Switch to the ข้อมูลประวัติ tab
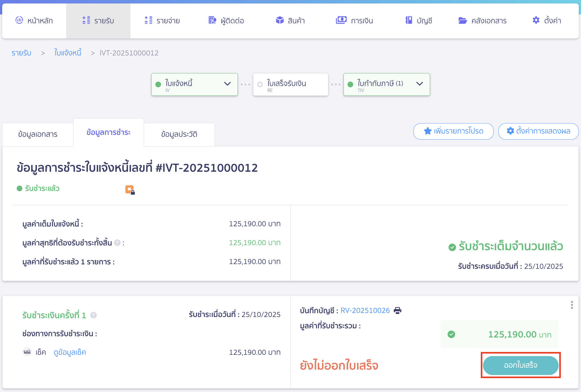 [x=179, y=134]
